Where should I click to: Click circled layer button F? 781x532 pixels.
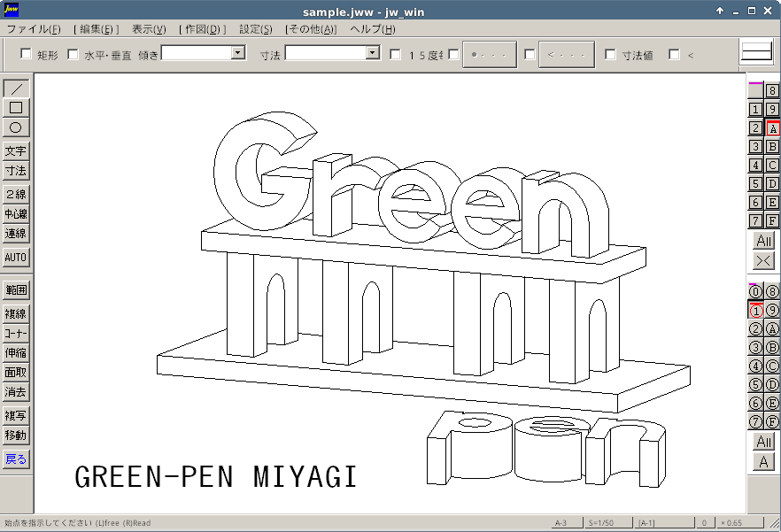[772, 422]
